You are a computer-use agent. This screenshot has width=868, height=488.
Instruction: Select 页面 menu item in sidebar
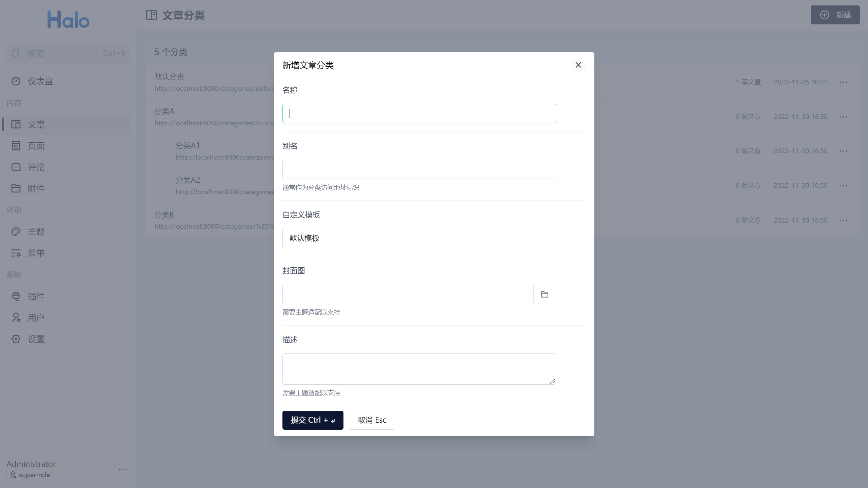(68, 146)
